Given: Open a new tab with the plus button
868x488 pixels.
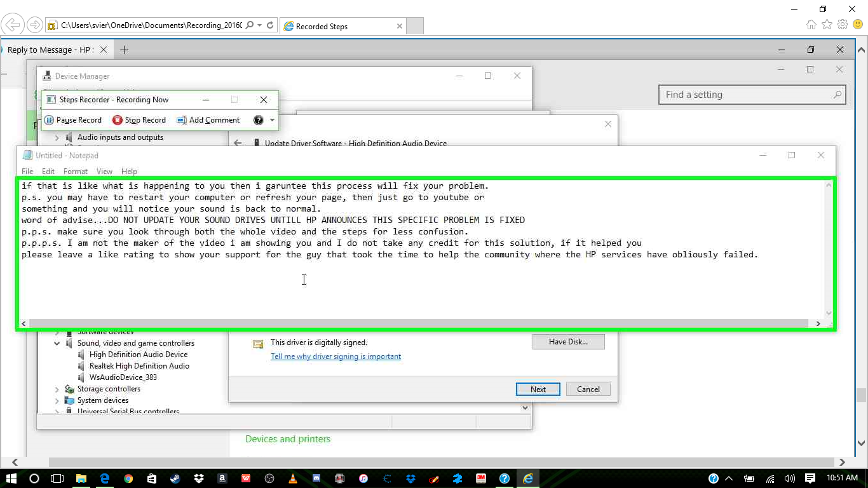Looking at the screenshot, I should coord(124,50).
